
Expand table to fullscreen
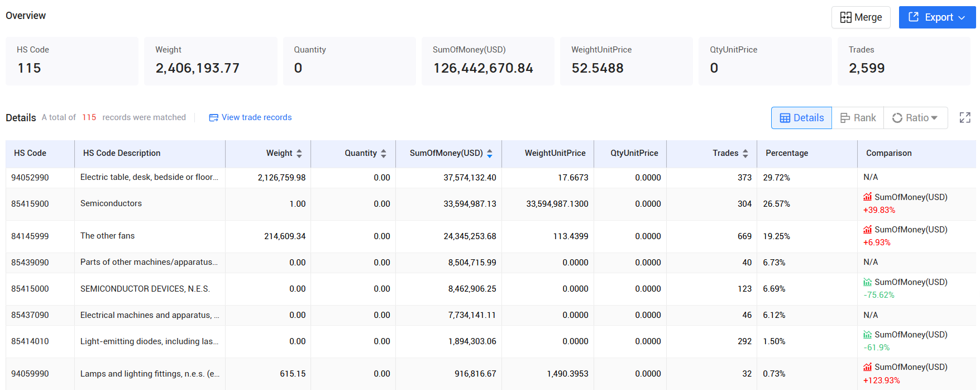pos(965,118)
